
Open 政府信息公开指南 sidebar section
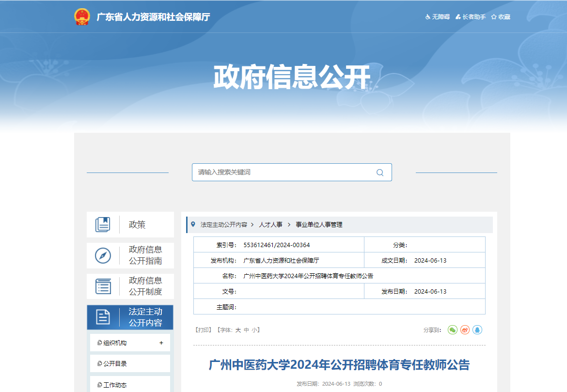(x=130, y=255)
